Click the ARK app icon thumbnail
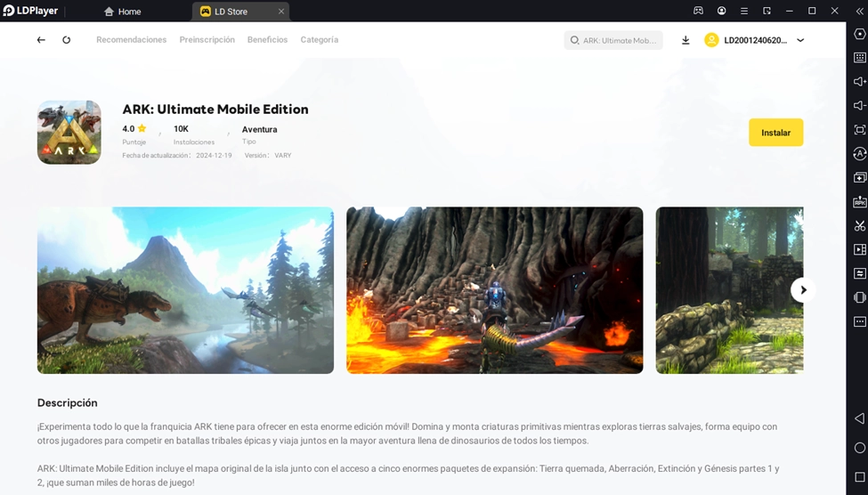Screen dimensions: 868x495 pyautogui.click(x=69, y=133)
